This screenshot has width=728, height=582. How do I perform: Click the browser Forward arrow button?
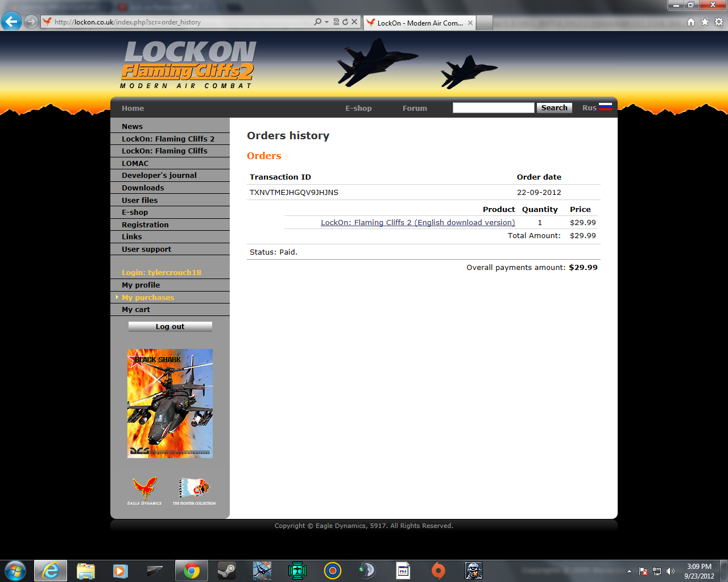tap(31, 22)
